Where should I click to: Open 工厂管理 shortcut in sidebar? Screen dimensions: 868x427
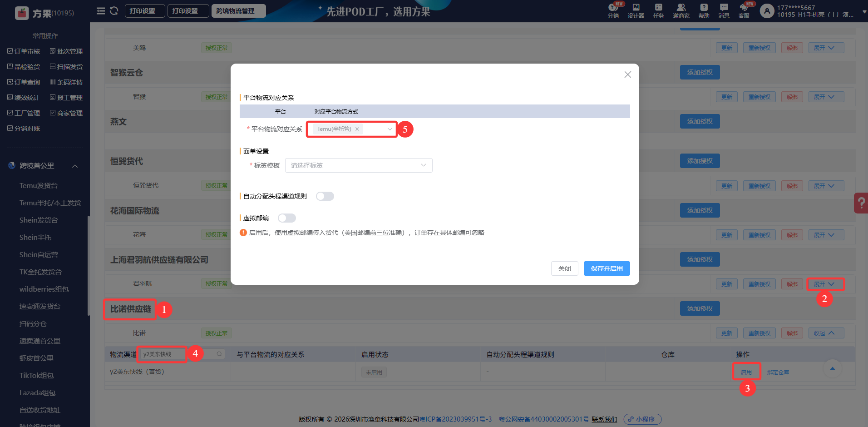(x=24, y=113)
